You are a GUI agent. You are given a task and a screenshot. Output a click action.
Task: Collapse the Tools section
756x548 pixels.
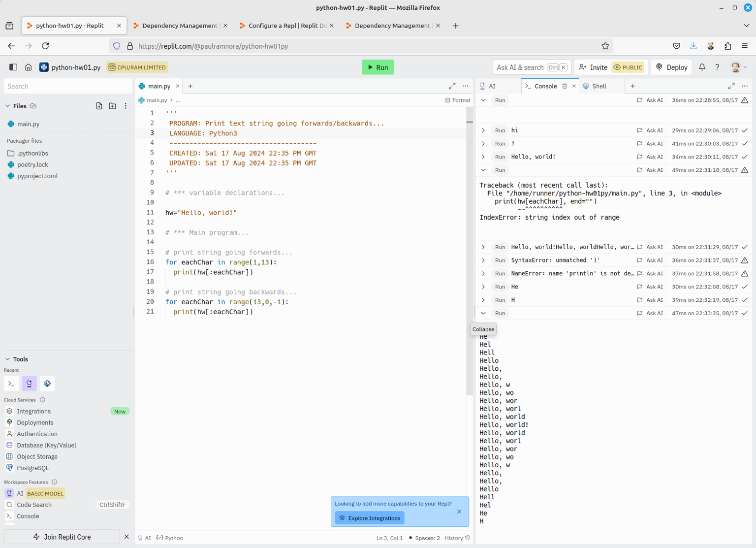7,359
